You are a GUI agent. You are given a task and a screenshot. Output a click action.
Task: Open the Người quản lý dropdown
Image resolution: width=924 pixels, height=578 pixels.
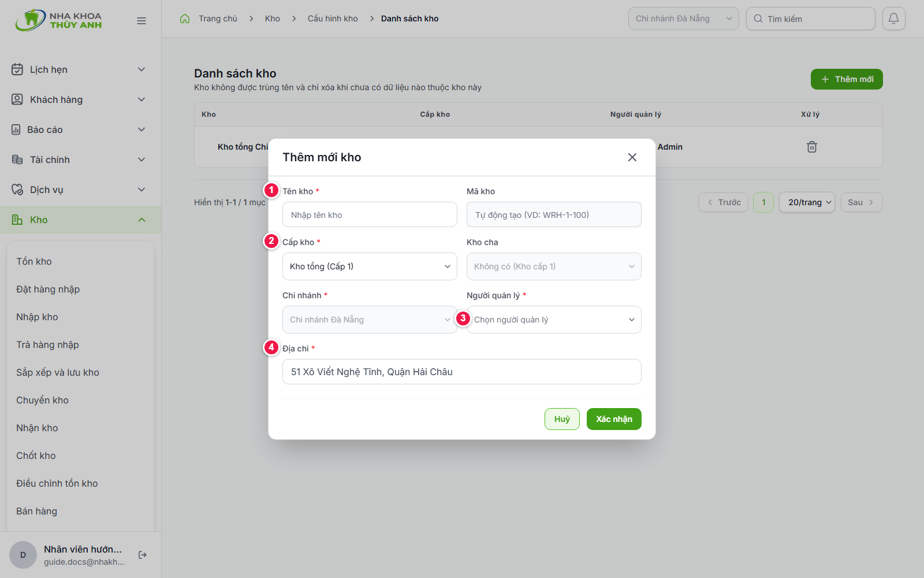554,320
